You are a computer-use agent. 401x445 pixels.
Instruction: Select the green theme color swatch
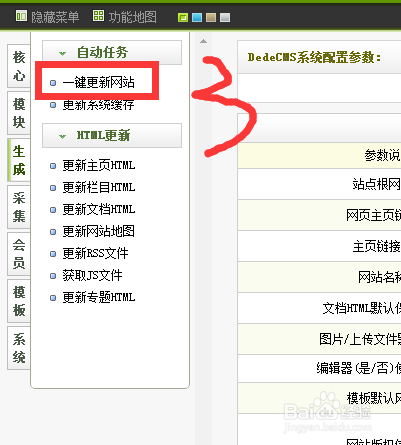183,17
